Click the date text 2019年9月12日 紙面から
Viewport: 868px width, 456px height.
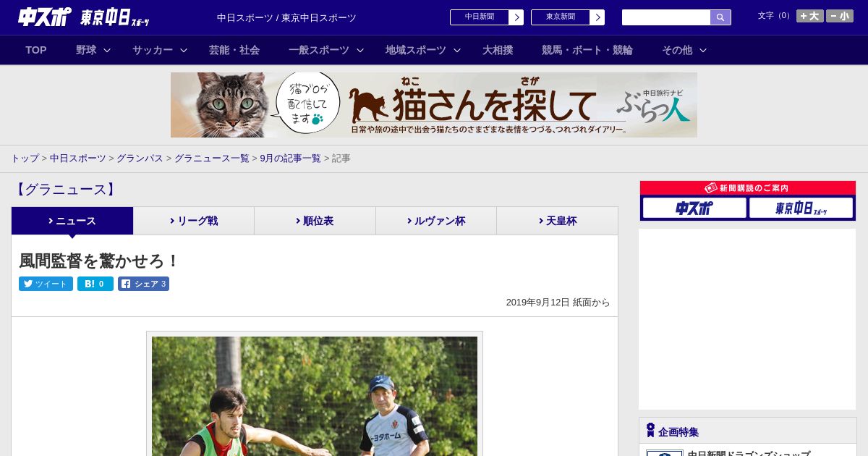pos(558,303)
